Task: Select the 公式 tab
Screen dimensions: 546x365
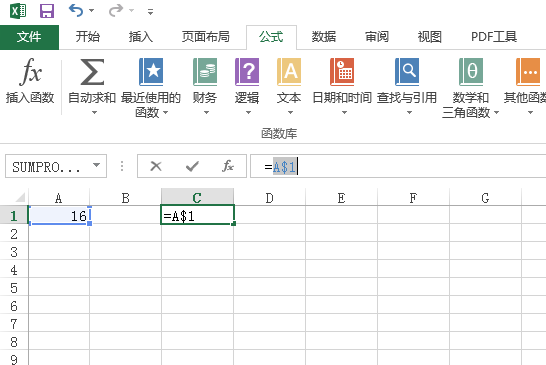Action: point(271,37)
